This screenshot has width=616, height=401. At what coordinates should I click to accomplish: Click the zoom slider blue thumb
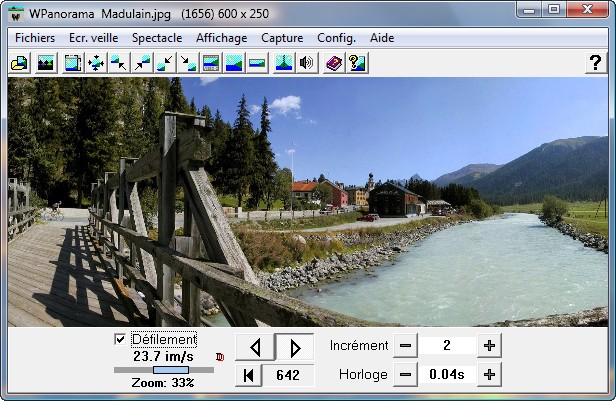tap(171, 370)
